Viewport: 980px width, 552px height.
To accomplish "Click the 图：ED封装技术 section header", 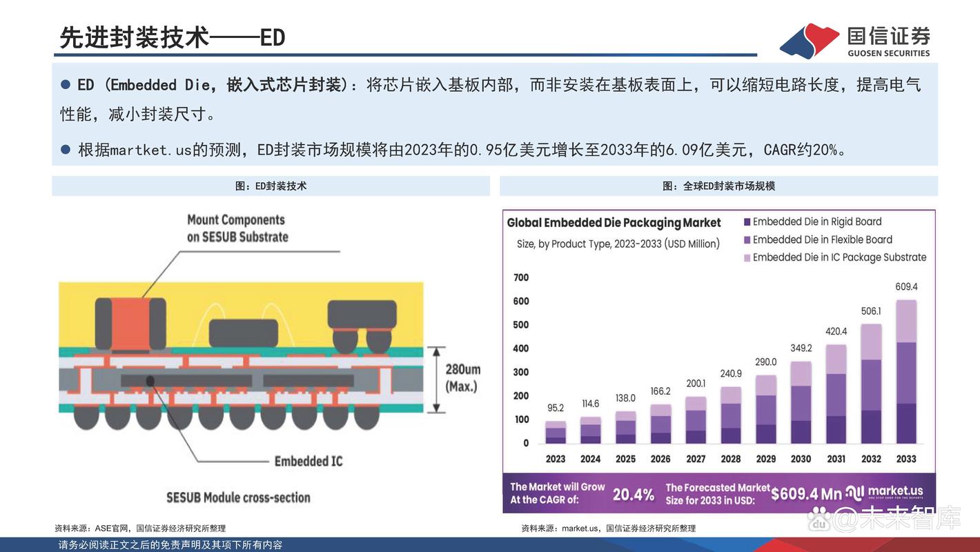I will 271,186.
